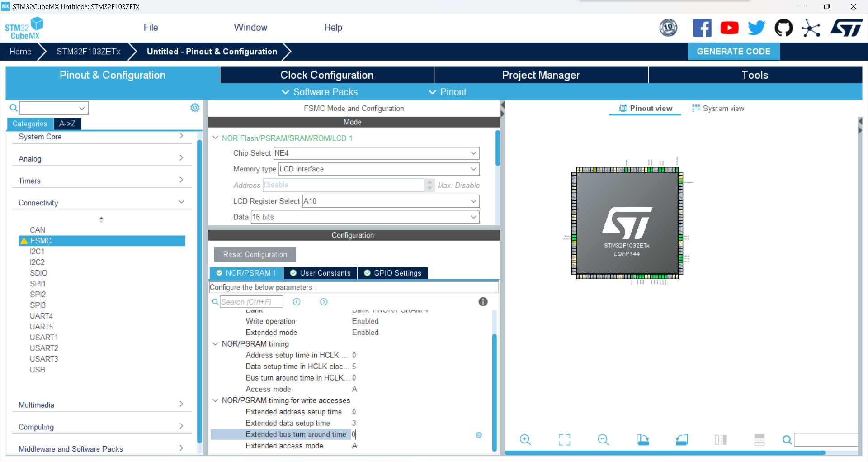This screenshot has height=462, width=868.
Task: Click gear next to Extended bus turn around time
Action: (x=479, y=435)
